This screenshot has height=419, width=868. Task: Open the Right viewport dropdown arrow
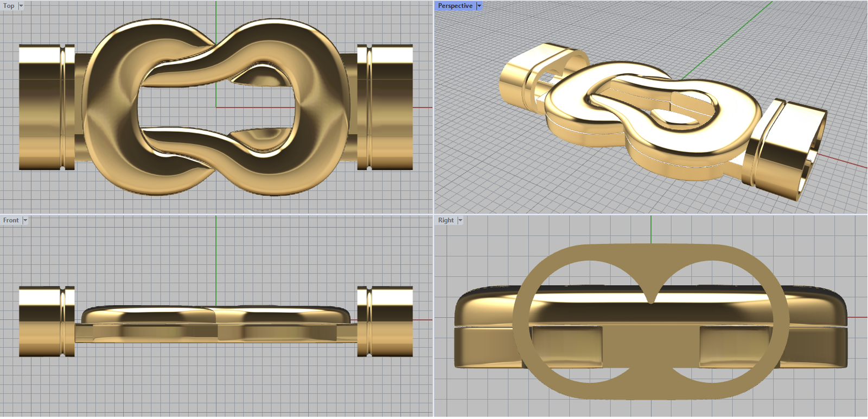(460, 220)
